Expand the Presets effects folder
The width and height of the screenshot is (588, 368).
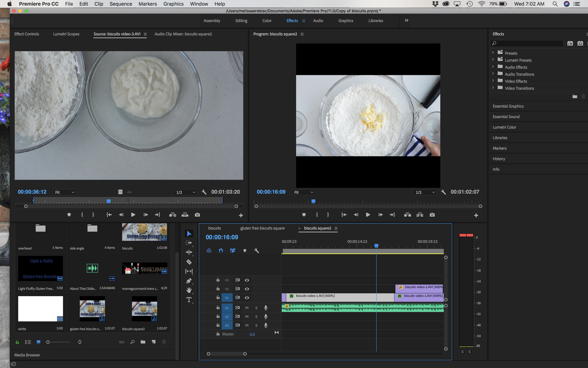point(493,53)
